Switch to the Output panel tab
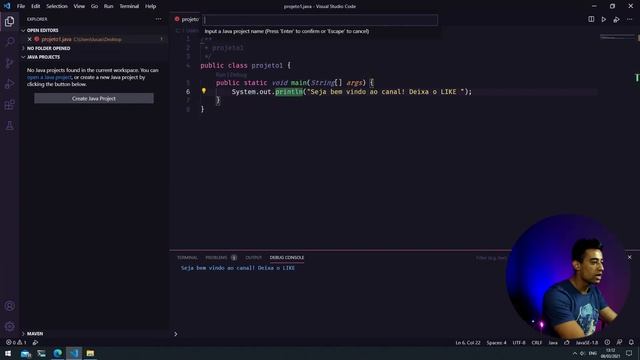The height and width of the screenshot is (360, 640). [x=253, y=258]
